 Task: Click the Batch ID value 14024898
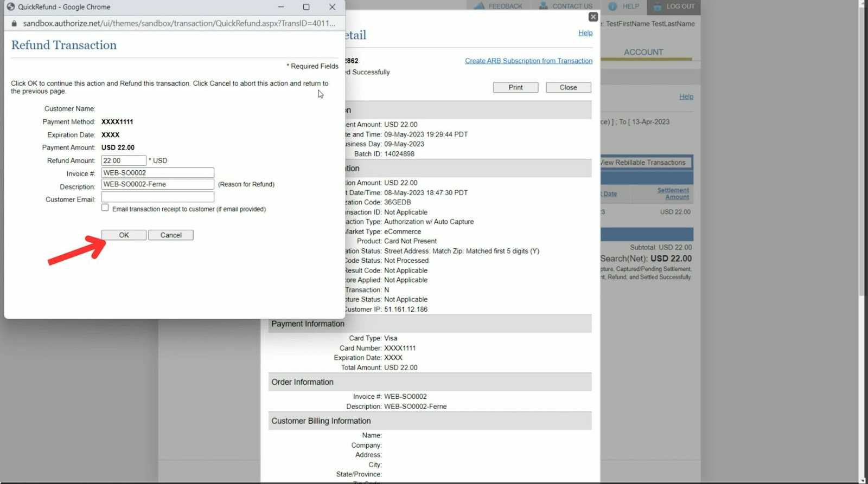pyautogui.click(x=399, y=154)
